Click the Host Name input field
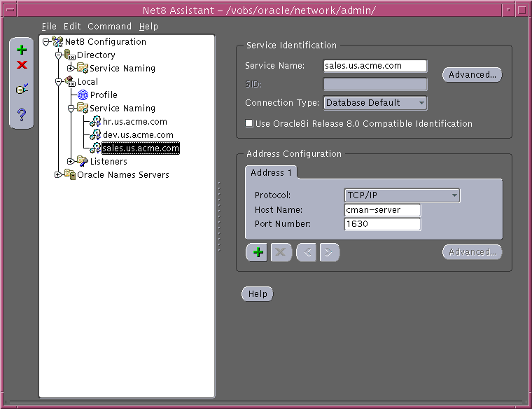Image resolution: width=532 pixels, height=409 pixels. pyautogui.click(x=382, y=210)
